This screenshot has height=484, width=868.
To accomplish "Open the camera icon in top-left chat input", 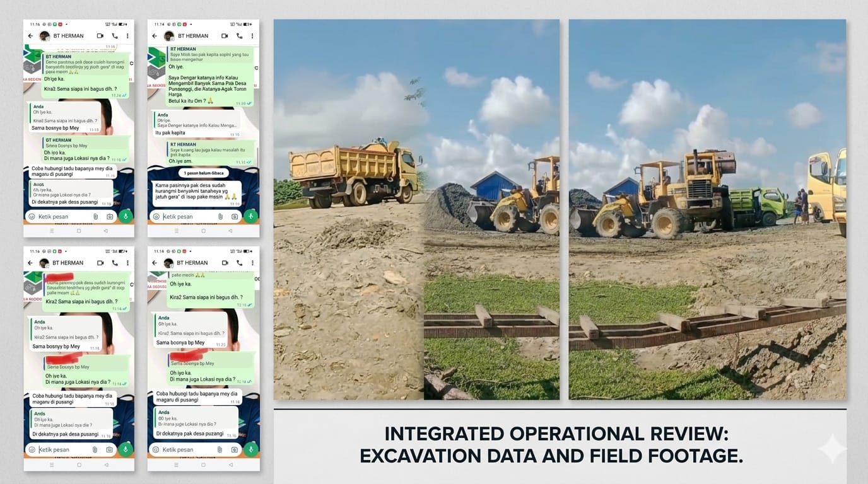I will point(110,216).
